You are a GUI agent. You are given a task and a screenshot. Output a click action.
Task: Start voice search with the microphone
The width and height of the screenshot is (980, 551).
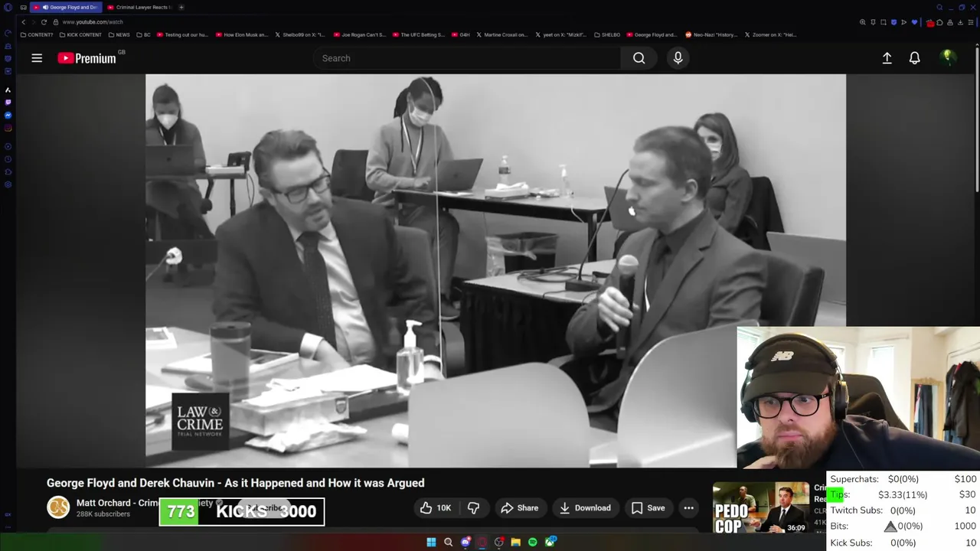678,58
